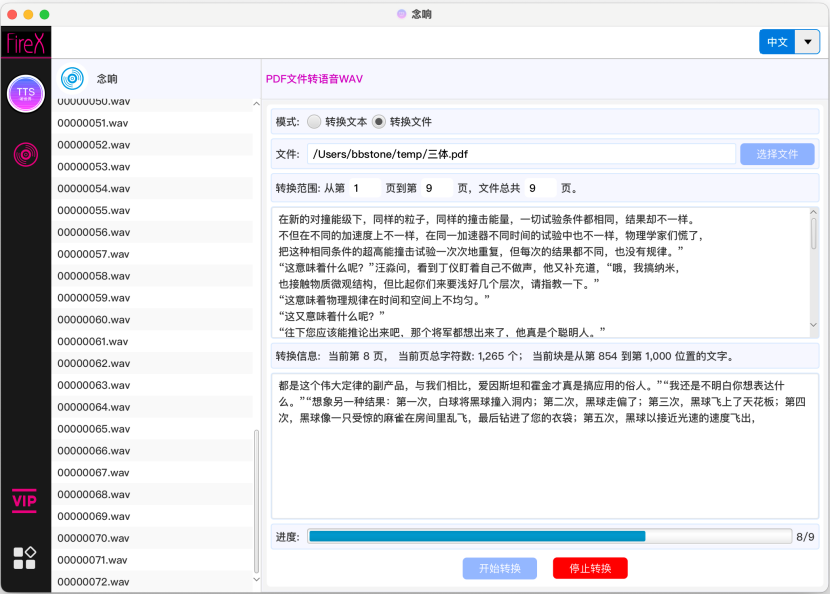Open the 中文 language dropdown arrow
Screen dimensions: 830x594
pyautogui.click(x=808, y=42)
